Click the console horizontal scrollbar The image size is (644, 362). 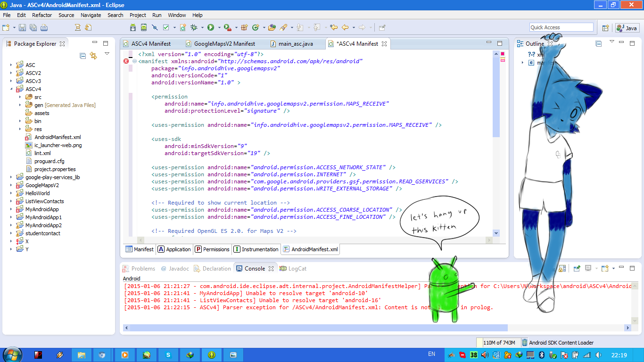[316, 328]
